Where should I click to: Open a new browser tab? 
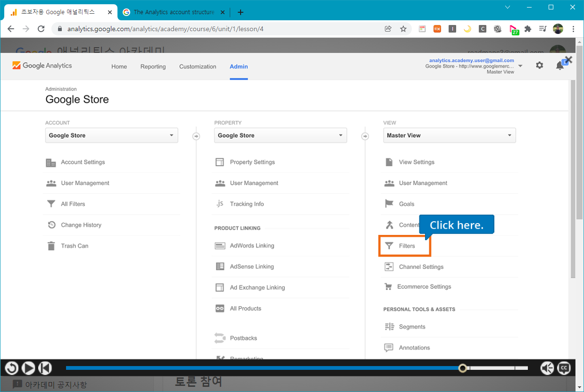click(x=241, y=12)
